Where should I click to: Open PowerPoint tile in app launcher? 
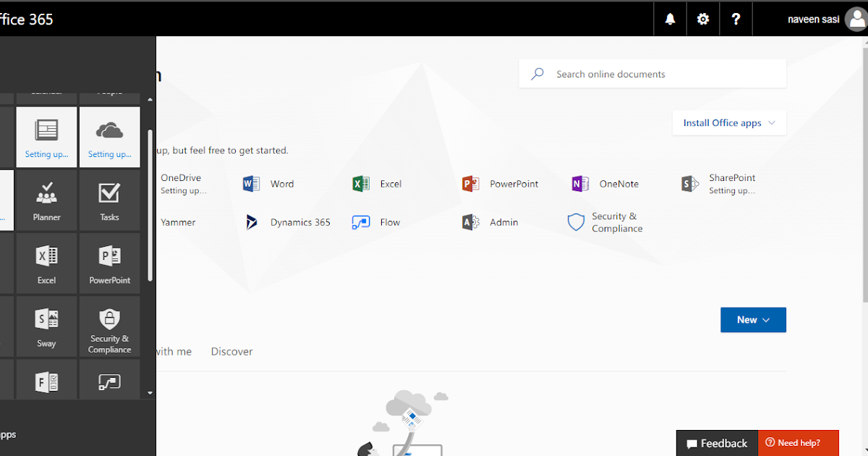[109, 263]
